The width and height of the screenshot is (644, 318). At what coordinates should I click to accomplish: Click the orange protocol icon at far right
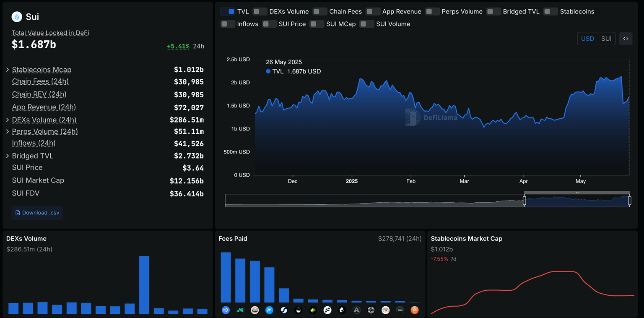415,310
